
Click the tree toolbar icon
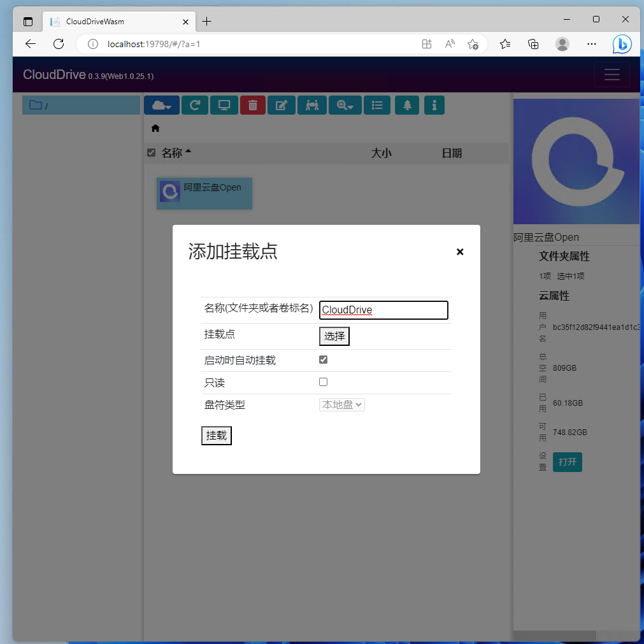[x=406, y=105]
